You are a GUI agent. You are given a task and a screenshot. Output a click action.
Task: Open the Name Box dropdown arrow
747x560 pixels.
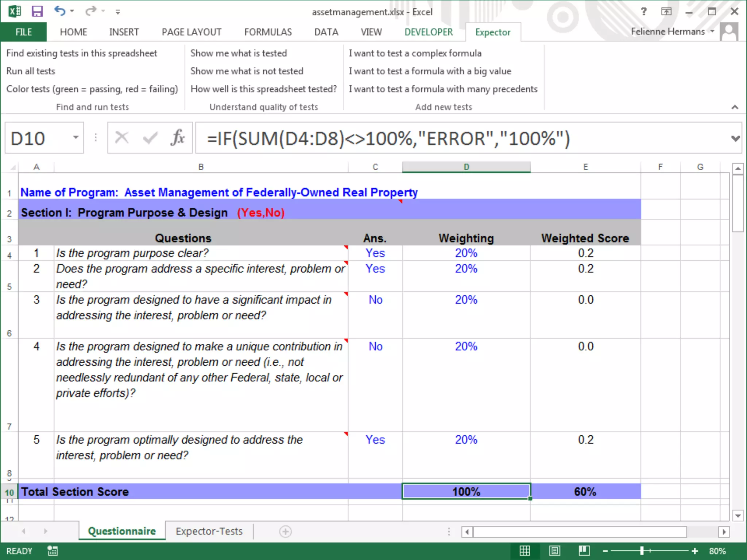pos(76,138)
